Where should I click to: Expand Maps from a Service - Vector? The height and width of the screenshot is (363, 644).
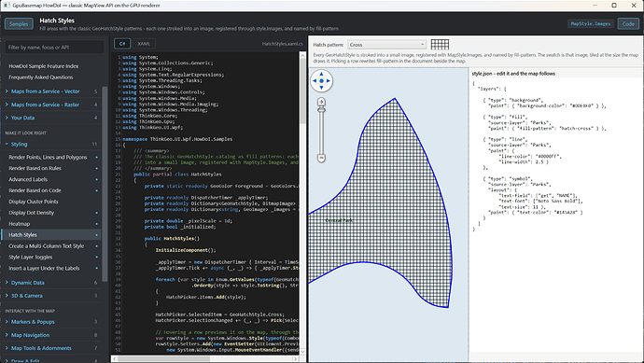[x=51, y=91]
